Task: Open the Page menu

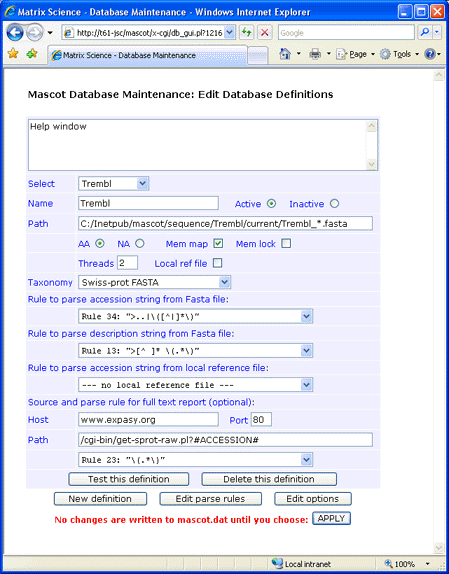Action: [x=355, y=54]
